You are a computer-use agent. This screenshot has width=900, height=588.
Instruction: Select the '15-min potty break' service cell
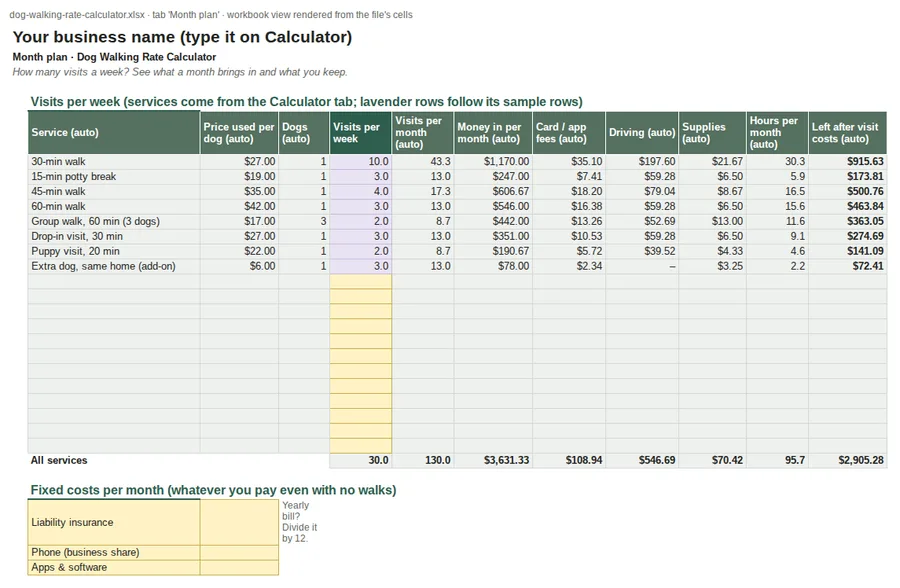[114, 177]
